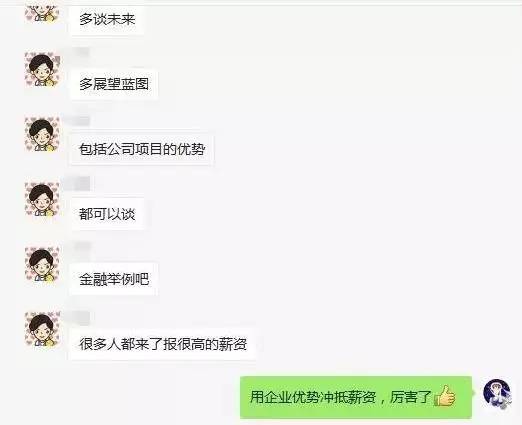
Task: Tap blurred sender name above "都可以谈"
Action: 80,184
